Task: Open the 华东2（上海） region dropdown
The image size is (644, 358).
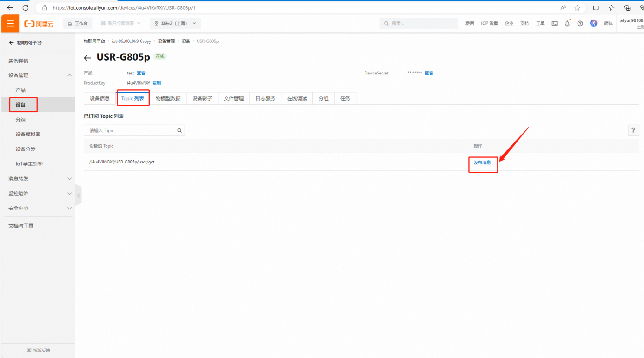Action: click(x=175, y=23)
